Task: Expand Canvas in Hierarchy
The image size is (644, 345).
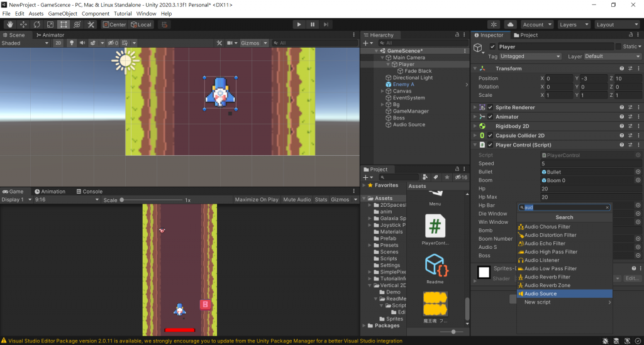Action: (382, 91)
